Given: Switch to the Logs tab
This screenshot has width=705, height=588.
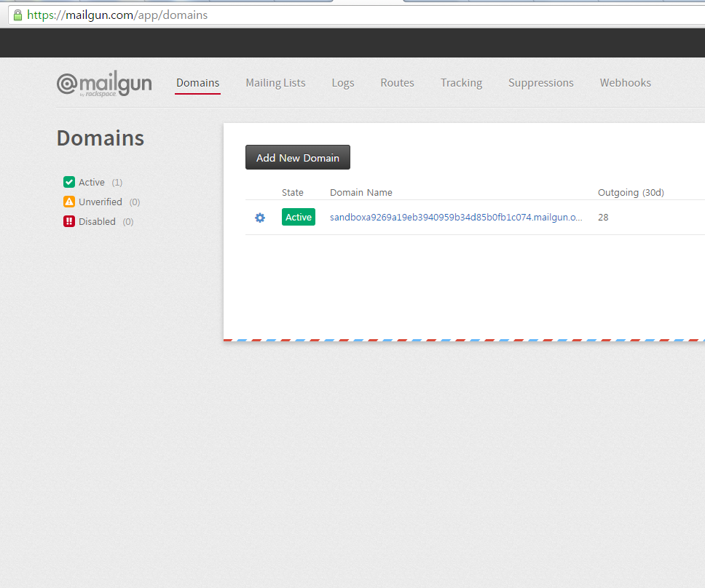Looking at the screenshot, I should 343,83.
